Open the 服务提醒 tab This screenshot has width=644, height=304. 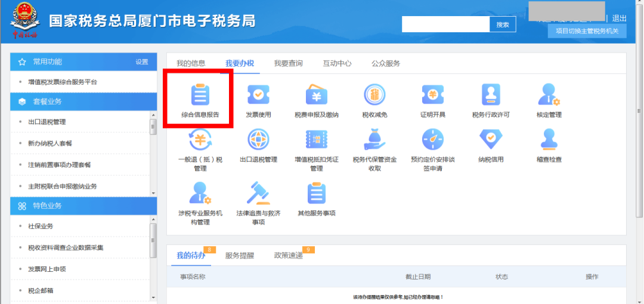240,256
